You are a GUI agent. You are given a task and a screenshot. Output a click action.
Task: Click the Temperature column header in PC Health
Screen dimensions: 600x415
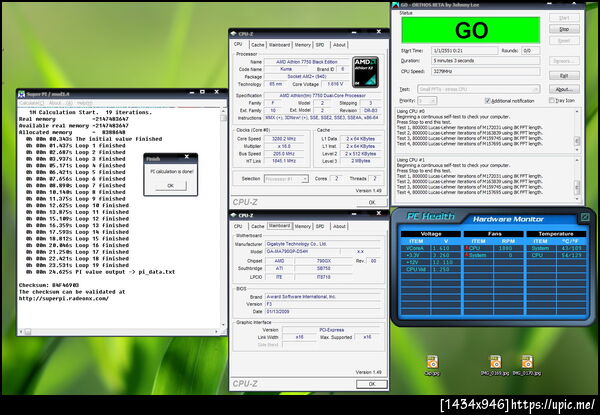556,234
